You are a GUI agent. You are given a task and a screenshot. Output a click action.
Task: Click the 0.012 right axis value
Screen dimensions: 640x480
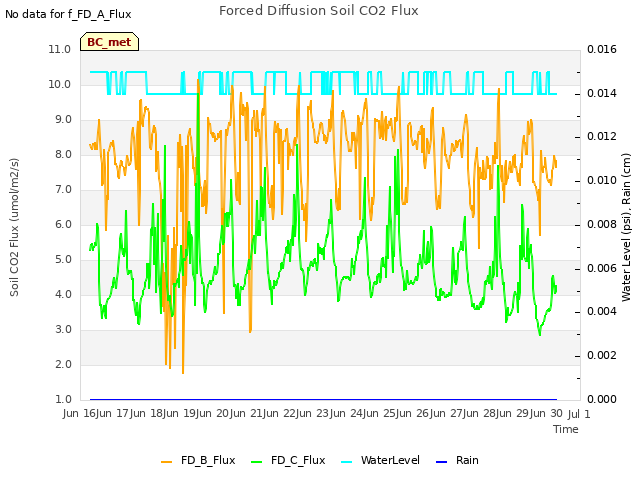[602, 137]
